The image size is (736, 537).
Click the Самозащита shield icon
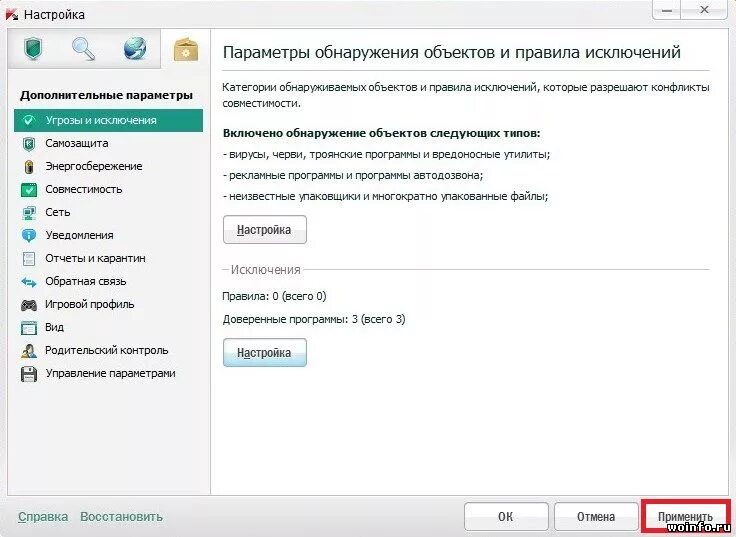click(29, 144)
